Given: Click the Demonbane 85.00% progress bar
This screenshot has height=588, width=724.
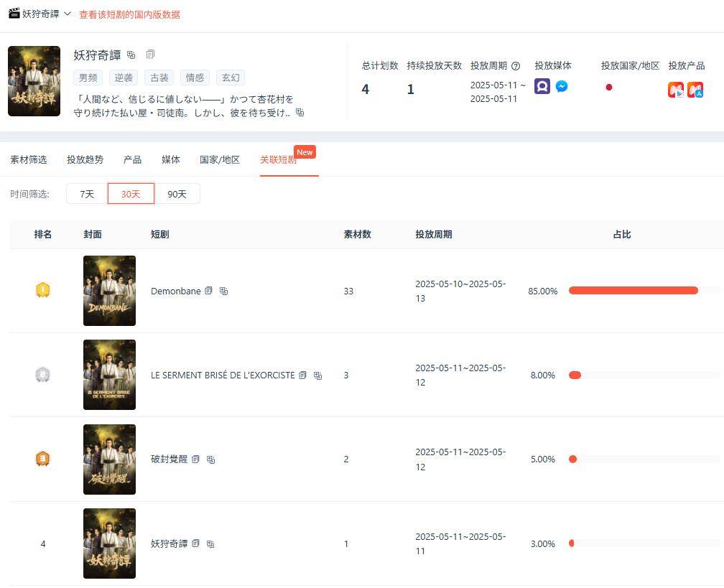Looking at the screenshot, I should coord(644,290).
